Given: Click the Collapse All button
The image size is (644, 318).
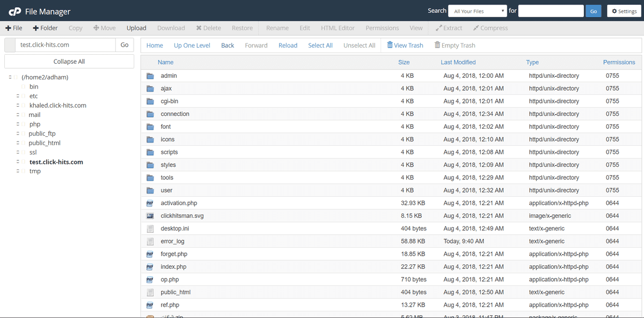Looking at the screenshot, I should [x=69, y=62].
